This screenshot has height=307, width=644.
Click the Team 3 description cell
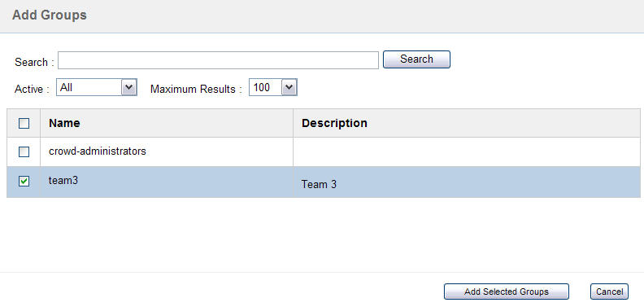tap(467, 182)
